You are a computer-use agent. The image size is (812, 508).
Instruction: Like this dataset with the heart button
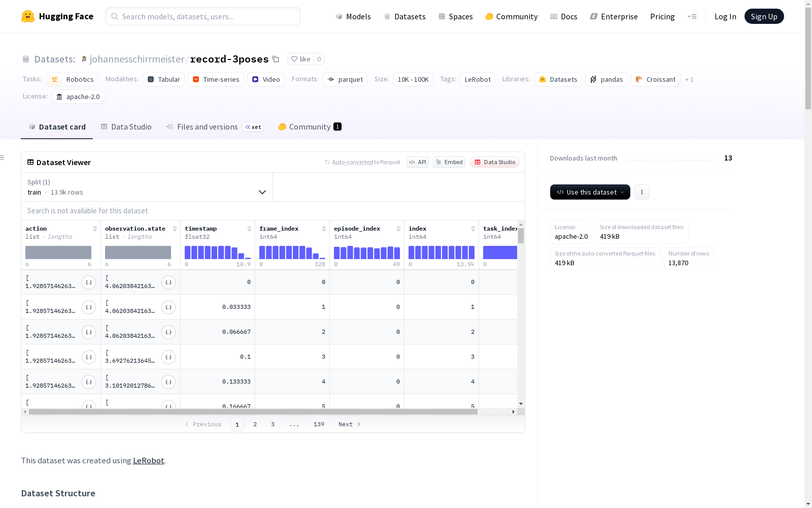point(300,59)
